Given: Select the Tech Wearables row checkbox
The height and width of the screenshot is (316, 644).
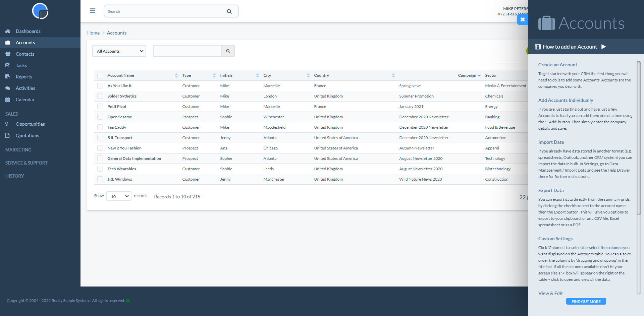Looking at the screenshot, I should point(100,169).
